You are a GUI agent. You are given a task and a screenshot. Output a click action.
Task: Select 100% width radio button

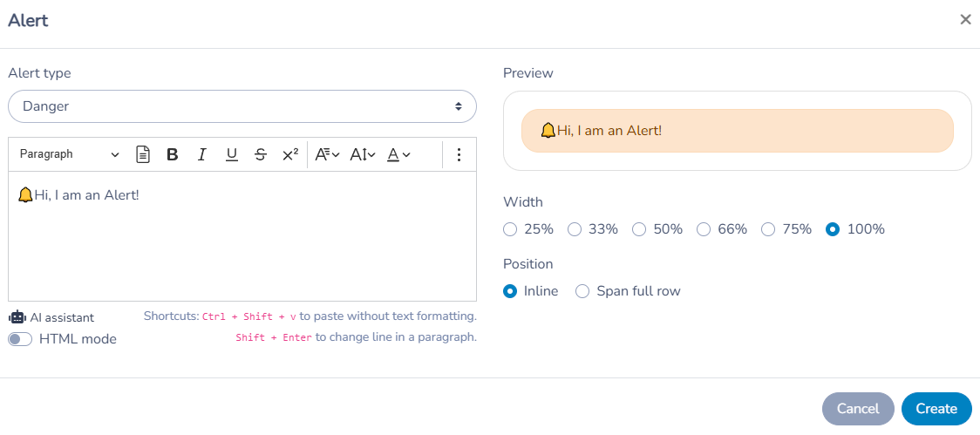(x=833, y=229)
